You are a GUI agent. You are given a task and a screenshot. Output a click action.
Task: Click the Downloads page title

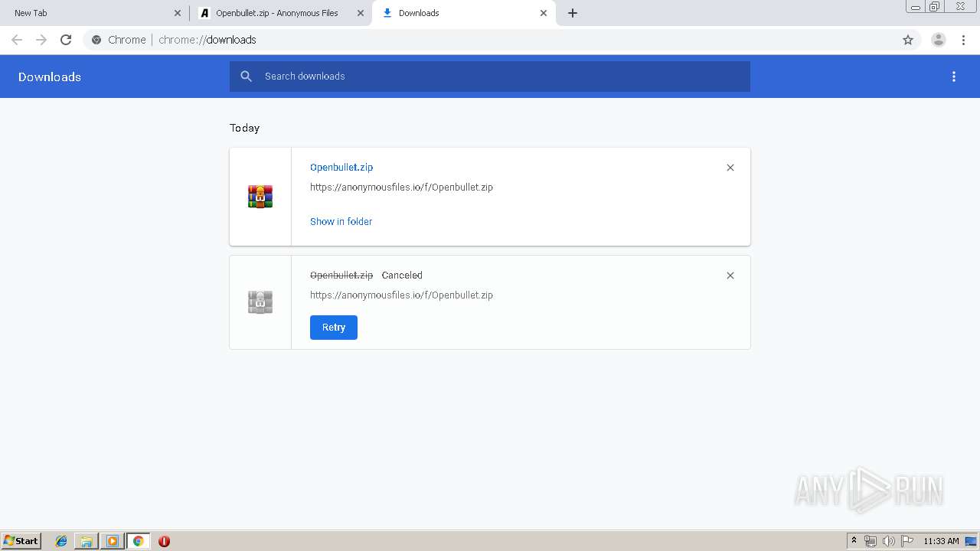[50, 77]
